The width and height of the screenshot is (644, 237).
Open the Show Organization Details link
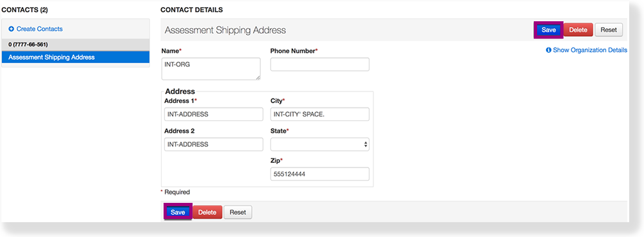tap(590, 50)
